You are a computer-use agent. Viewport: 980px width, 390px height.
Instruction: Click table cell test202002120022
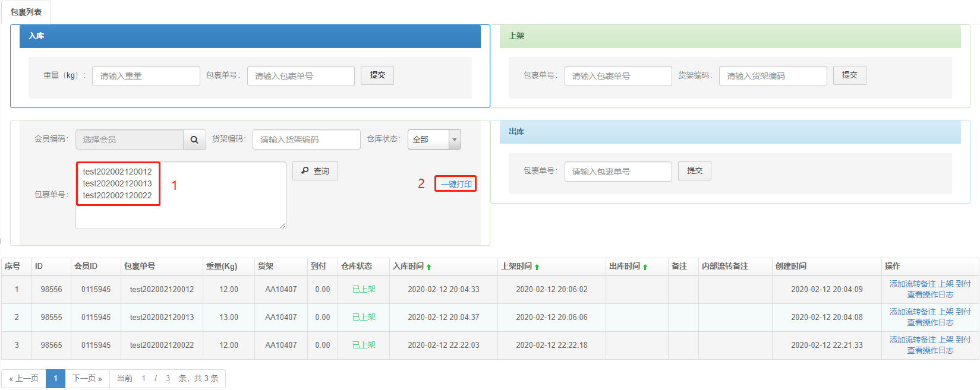point(162,345)
